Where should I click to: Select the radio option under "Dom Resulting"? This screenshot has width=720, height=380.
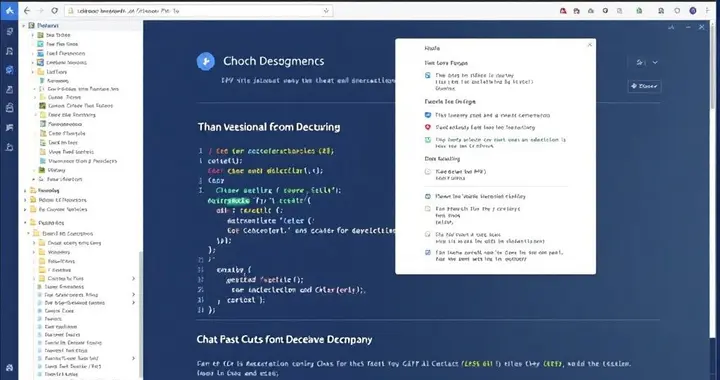[x=428, y=172]
